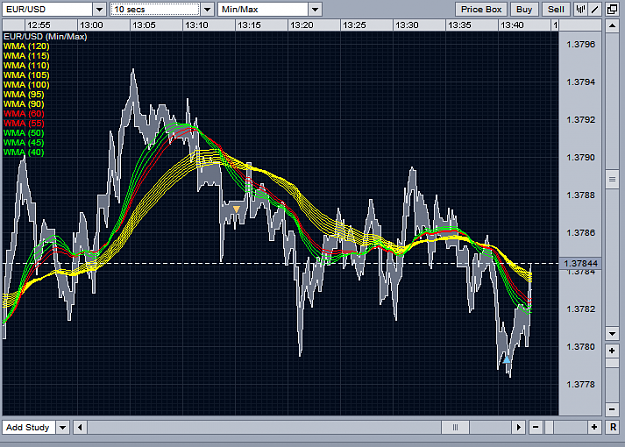Click the EUR/USD symbol field
The width and height of the screenshot is (625, 447).
48,9
